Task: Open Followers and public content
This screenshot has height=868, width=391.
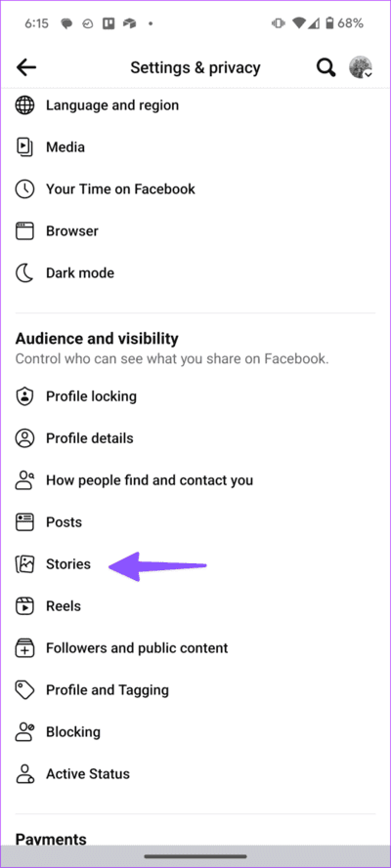Action: click(195, 648)
